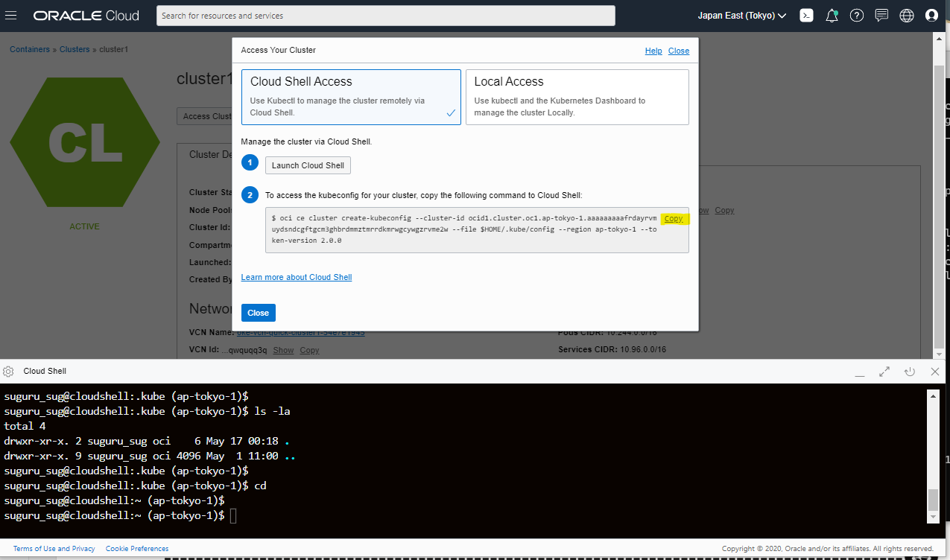Open the help question mark icon
This screenshot has width=950, height=560.
tap(857, 15)
